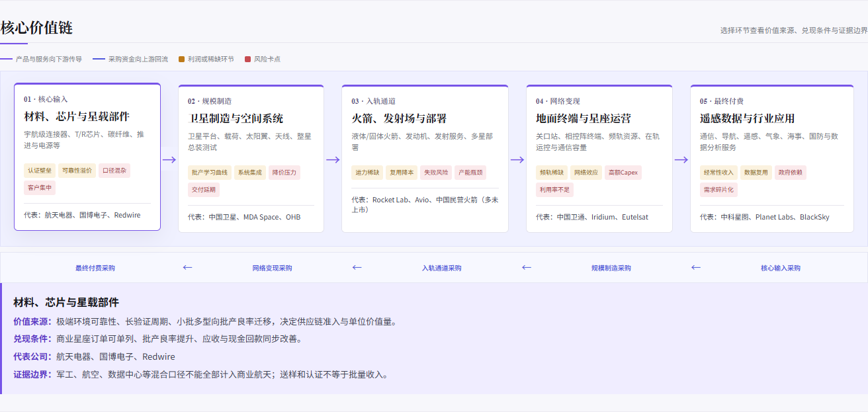Screen dimensions: 868x412
Task: Click the 证据边界 line in the detail panel
Action: coord(201,374)
